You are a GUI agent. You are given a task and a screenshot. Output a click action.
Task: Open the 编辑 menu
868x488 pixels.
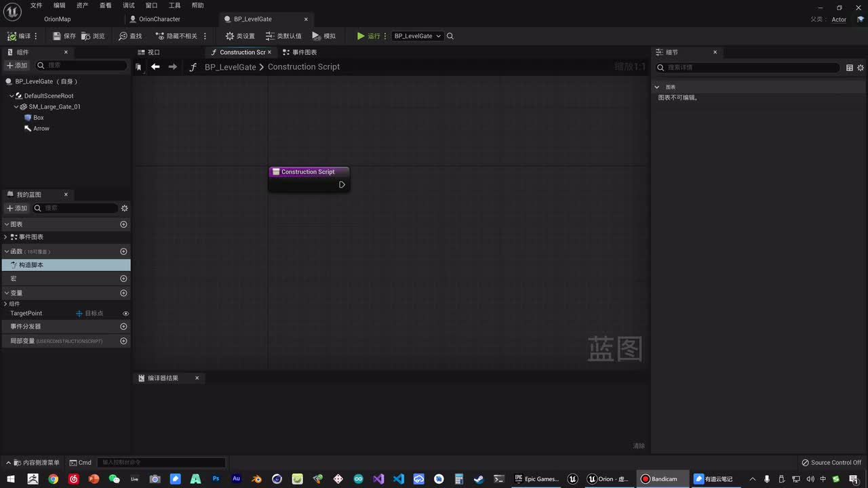tap(60, 5)
